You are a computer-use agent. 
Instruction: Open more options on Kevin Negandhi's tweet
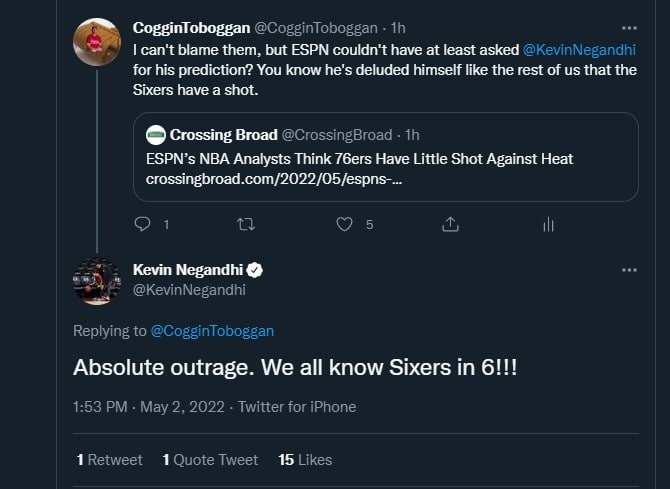[628, 270]
